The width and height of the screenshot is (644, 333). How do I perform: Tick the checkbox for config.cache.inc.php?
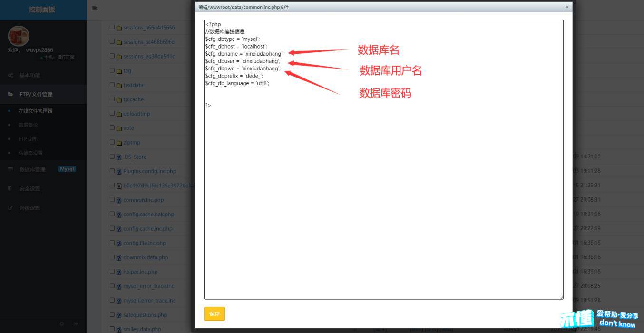click(x=112, y=228)
